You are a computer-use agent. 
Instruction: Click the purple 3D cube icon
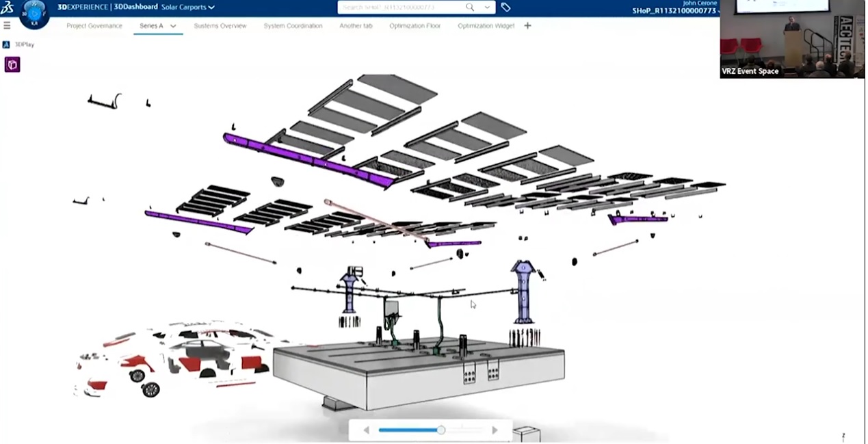[12, 64]
